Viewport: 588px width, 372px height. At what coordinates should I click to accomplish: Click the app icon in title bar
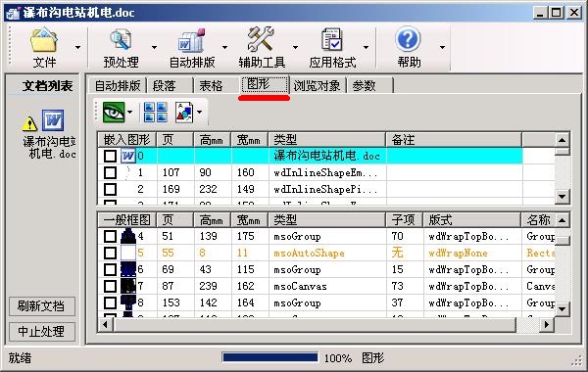[14, 13]
